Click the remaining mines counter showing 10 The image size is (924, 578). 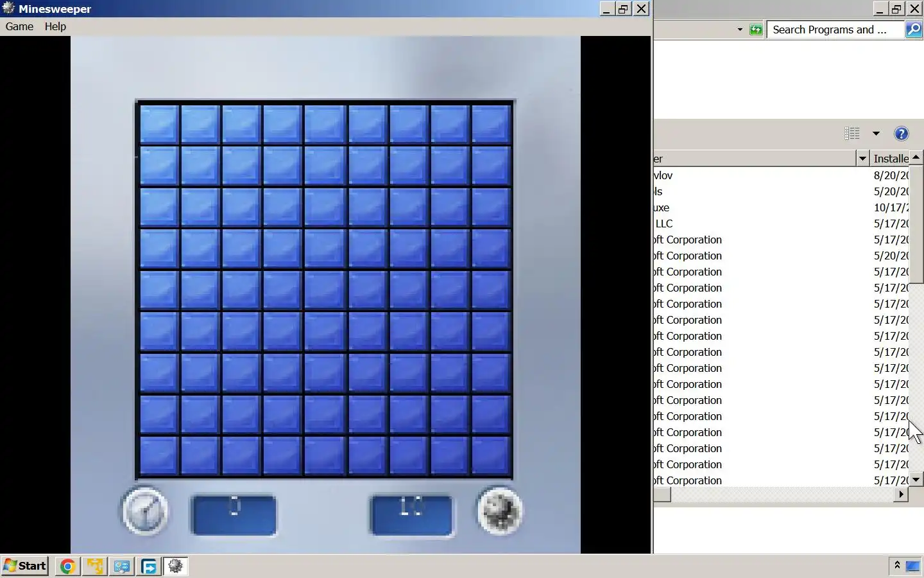[411, 514]
